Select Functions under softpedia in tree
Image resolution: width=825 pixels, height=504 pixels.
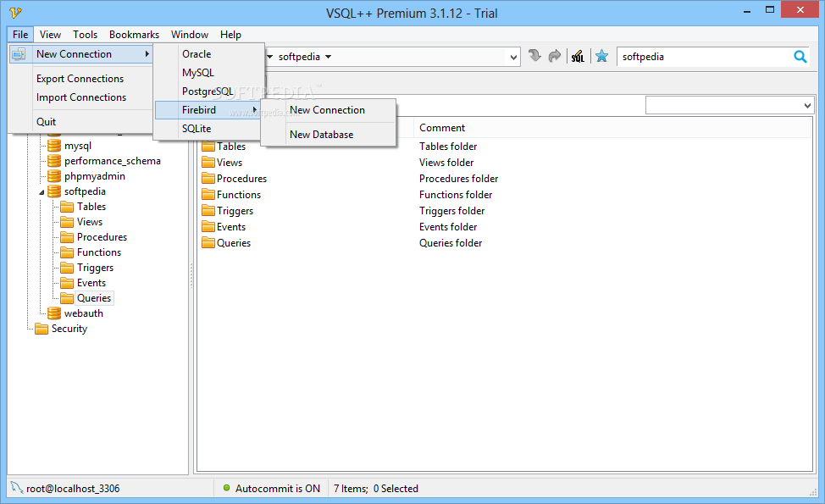pos(99,252)
